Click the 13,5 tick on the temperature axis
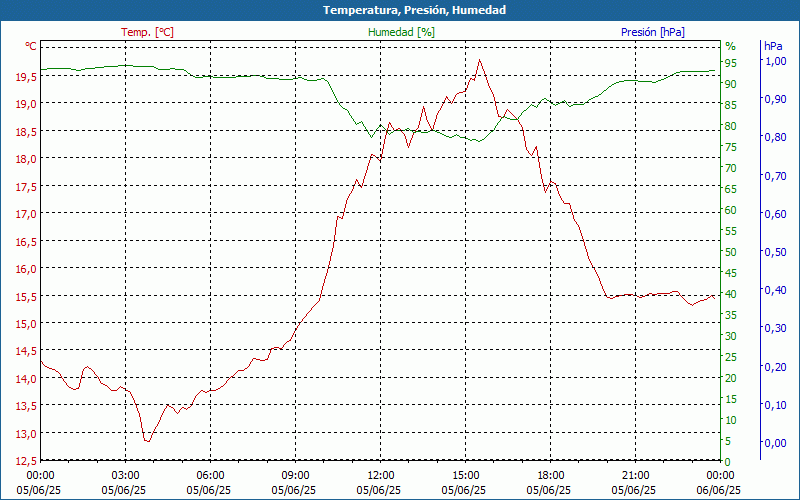This screenshot has height=500, width=800. pyautogui.click(x=26, y=407)
